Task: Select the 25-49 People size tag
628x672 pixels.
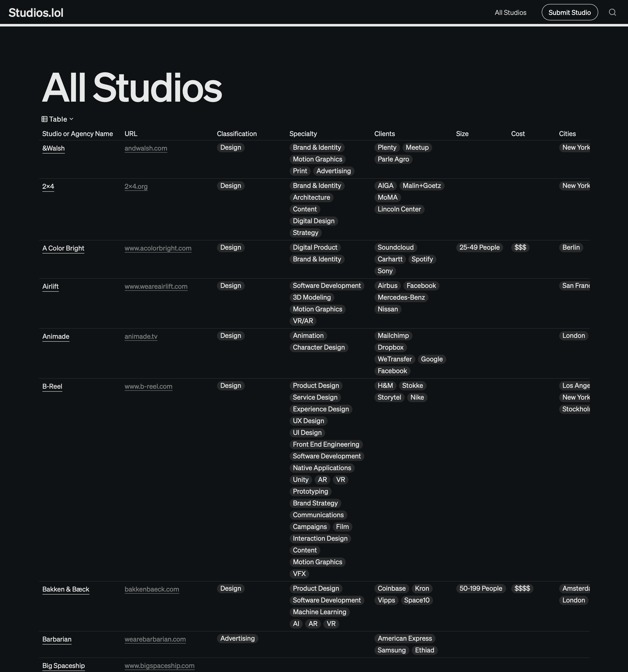Action: pos(479,247)
